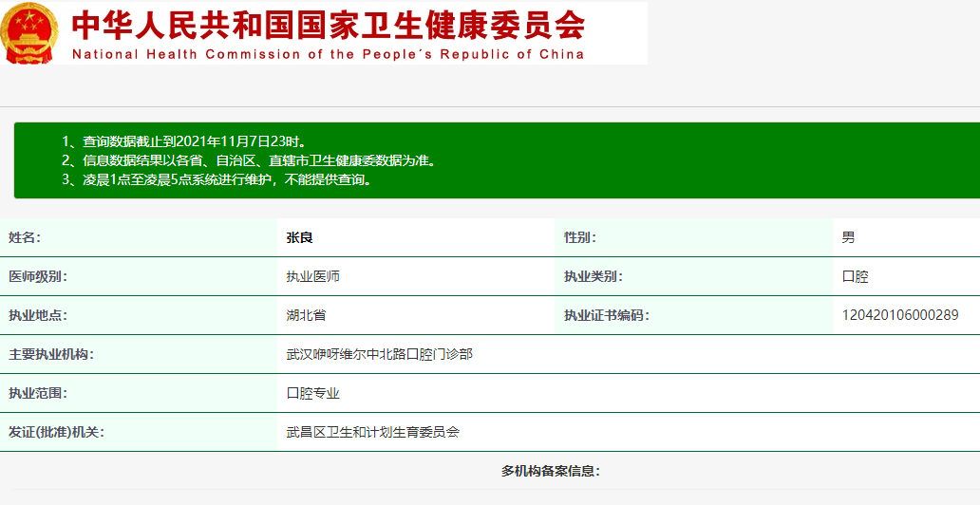This screenshot has width=980, height=505.
Task: Select the 口腔专业 practice scope value
Action: (312, 393)
